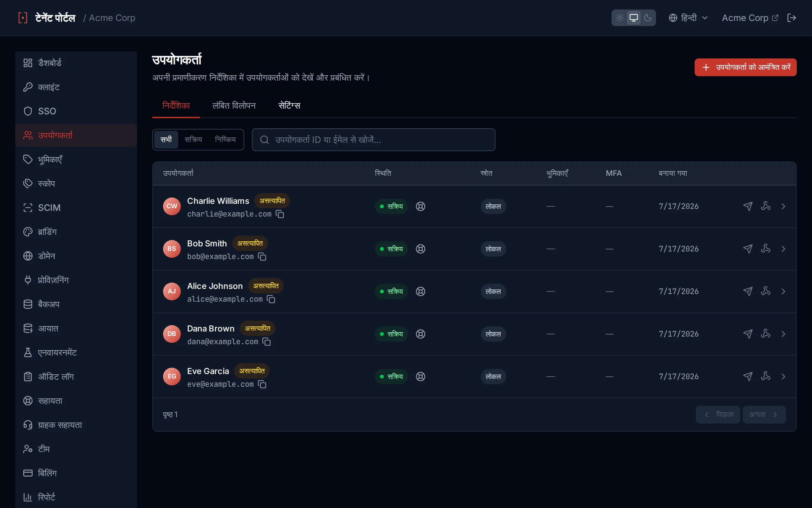The height and width of the screenshot is (508, 812).
Task: Copy bob@example.com email
Action: coord(262,257)
